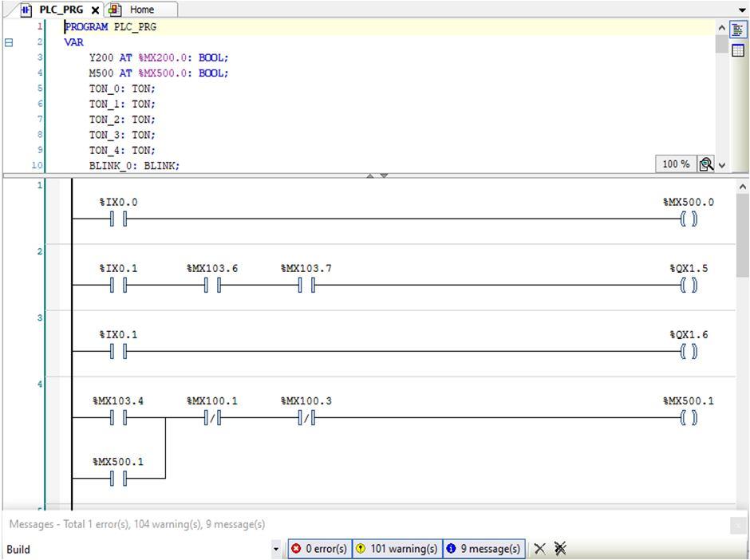Toggle the 101 warning(s) filter

point(397,549)
